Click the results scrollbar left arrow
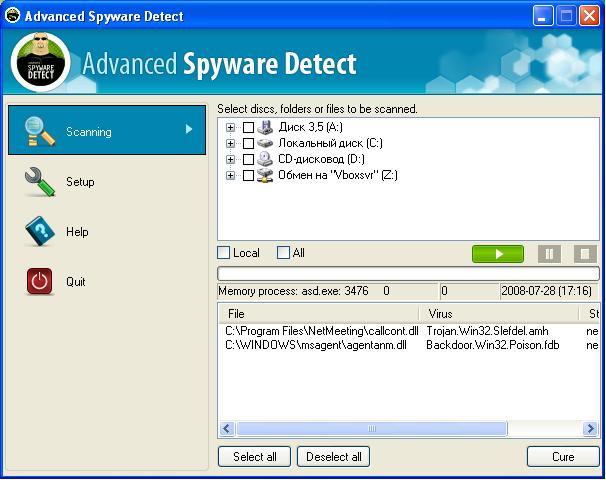The width and height of the screenshot is (606, 480). click(x=227, y=428)
